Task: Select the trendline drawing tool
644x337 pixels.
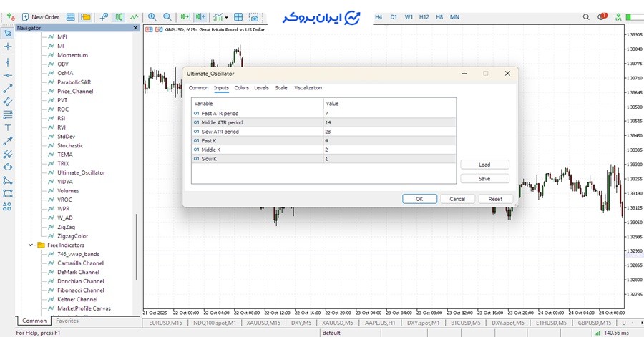Action: pyautogui.click(x=8, y=89)
